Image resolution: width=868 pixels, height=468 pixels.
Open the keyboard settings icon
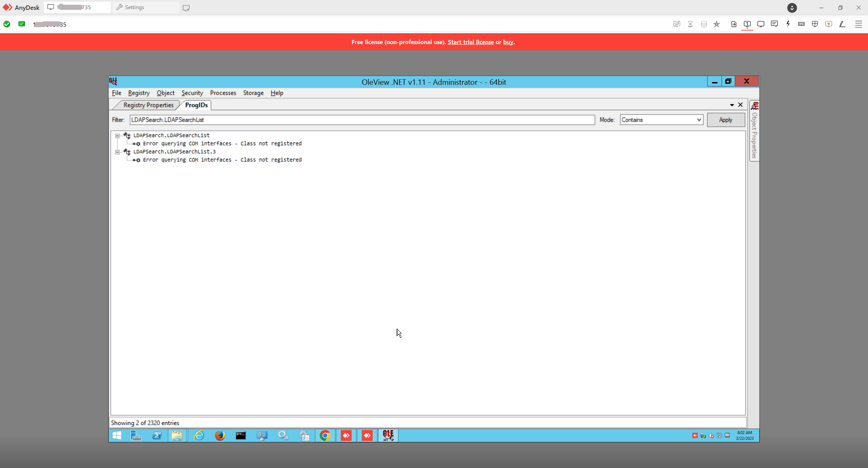(x=801, y=24)
